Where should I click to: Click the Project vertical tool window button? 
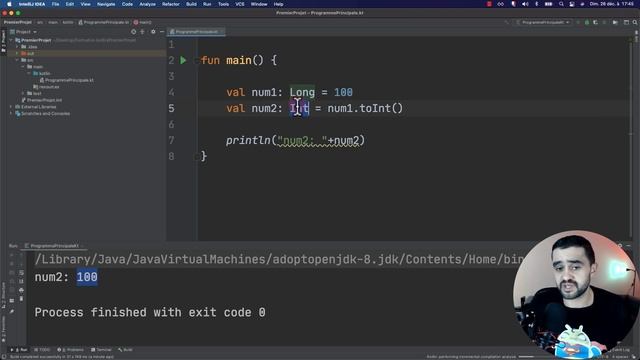[x=3, y=41]
